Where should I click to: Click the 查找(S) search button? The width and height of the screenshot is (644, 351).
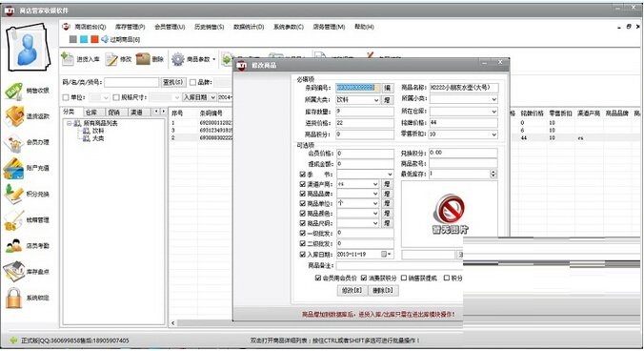tap(173, 82)
